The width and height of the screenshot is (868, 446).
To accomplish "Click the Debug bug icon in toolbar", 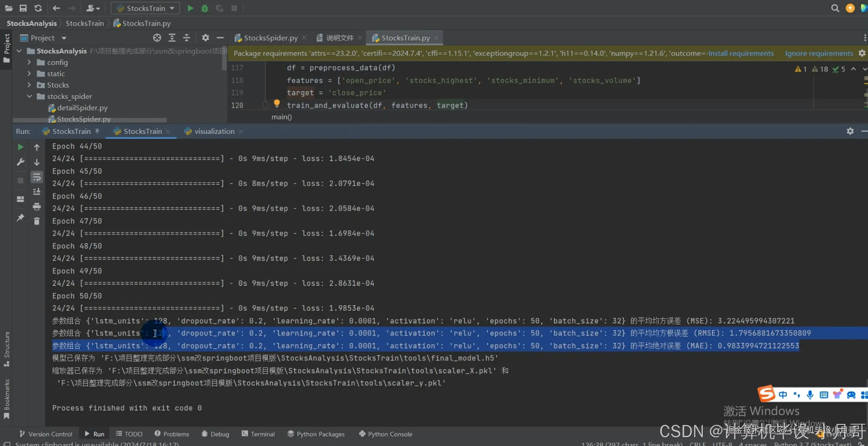I will tap(205, 8).
